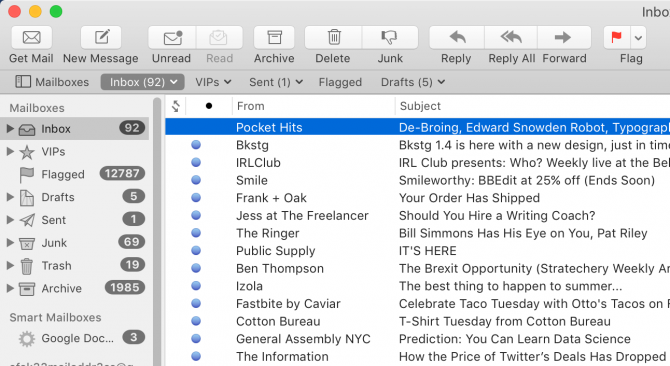Open the Ben Thompson message
The image size is (670, 366).
pos(417,268)
